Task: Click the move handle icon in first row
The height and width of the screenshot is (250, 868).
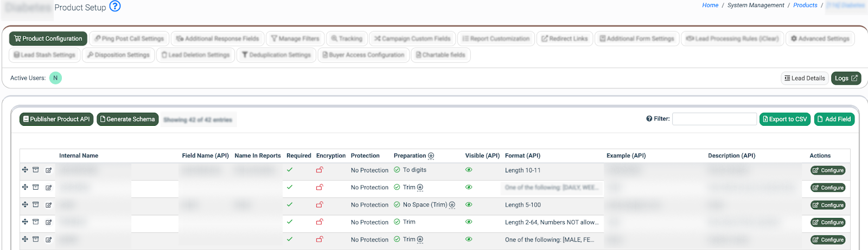Action: click(25, 170)
